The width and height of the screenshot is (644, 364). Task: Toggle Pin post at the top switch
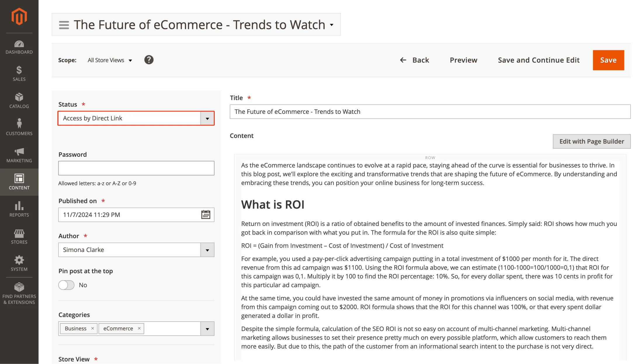coord(66,285)
